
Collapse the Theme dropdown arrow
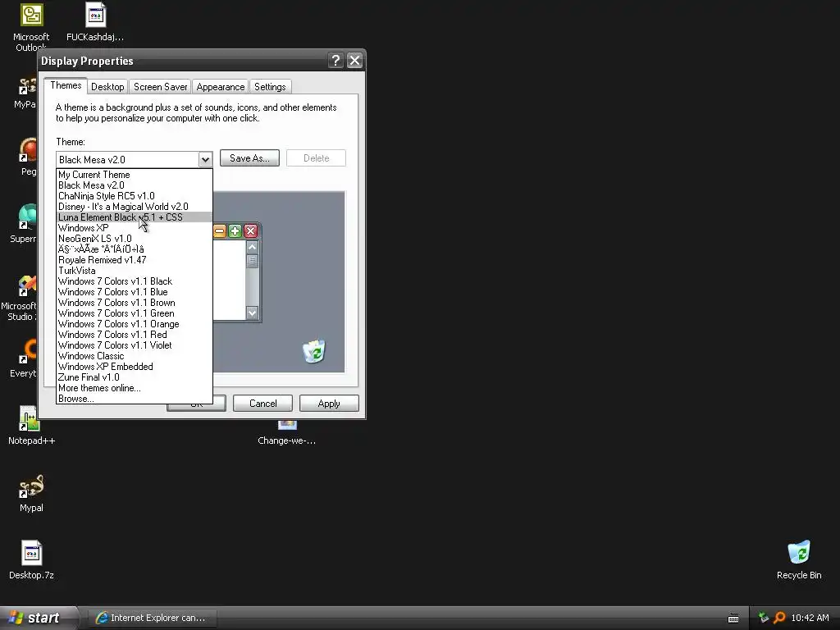[x=205, y=159]
